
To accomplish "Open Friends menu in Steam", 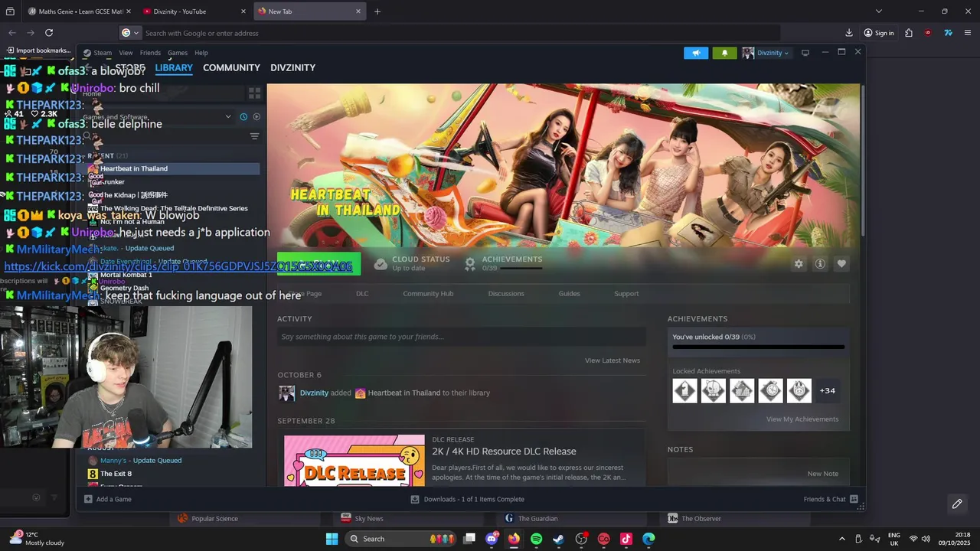I will point(150,53).
